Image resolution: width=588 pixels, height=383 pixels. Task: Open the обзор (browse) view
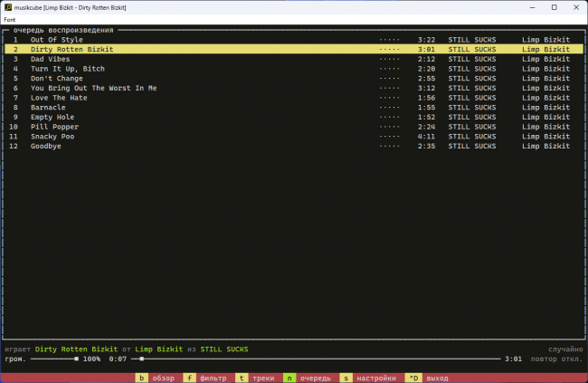pyautogui.click(x=164, y=378)
